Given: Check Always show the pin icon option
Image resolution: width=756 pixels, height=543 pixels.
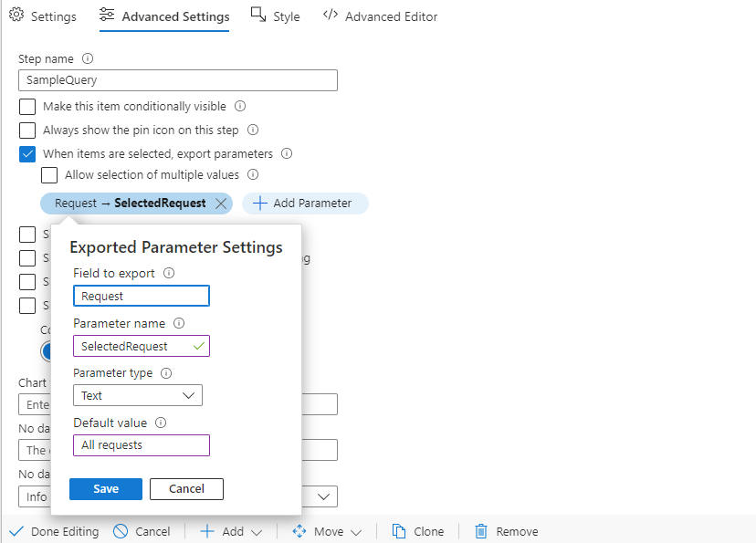Looking at the screenshot, I should (x=27, y=131).
